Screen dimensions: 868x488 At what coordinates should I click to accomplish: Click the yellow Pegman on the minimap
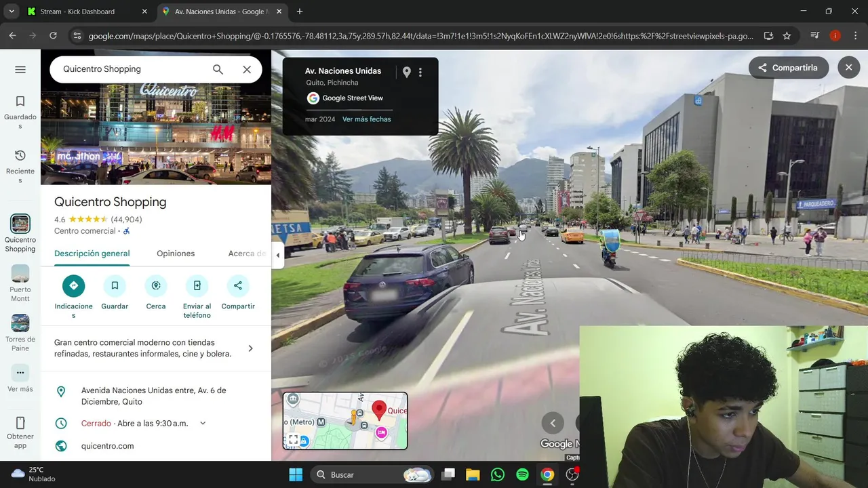353,418
